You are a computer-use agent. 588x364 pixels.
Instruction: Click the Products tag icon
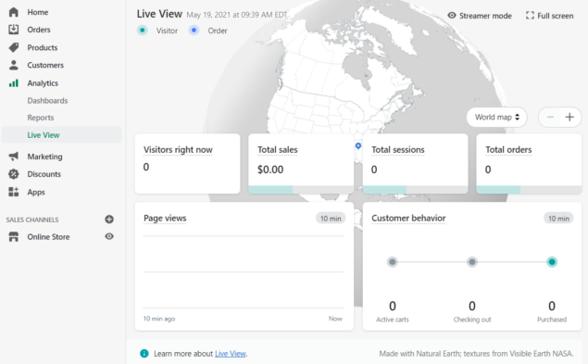click(x=14, y=47)
